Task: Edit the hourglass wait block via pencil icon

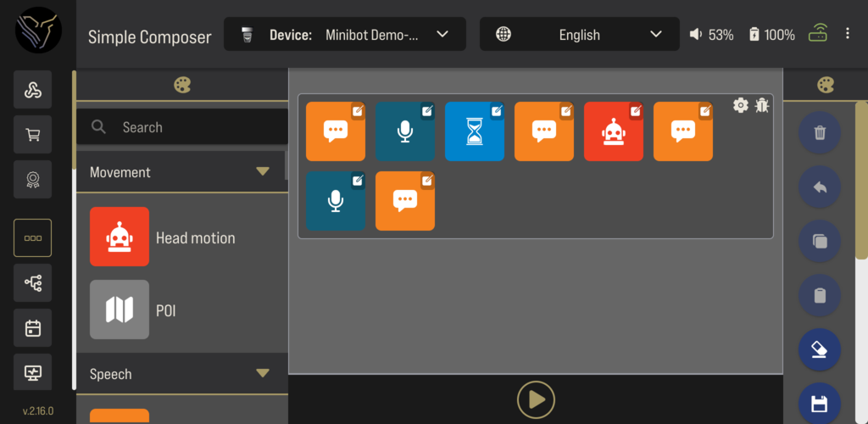Action: tap(497, 111)
